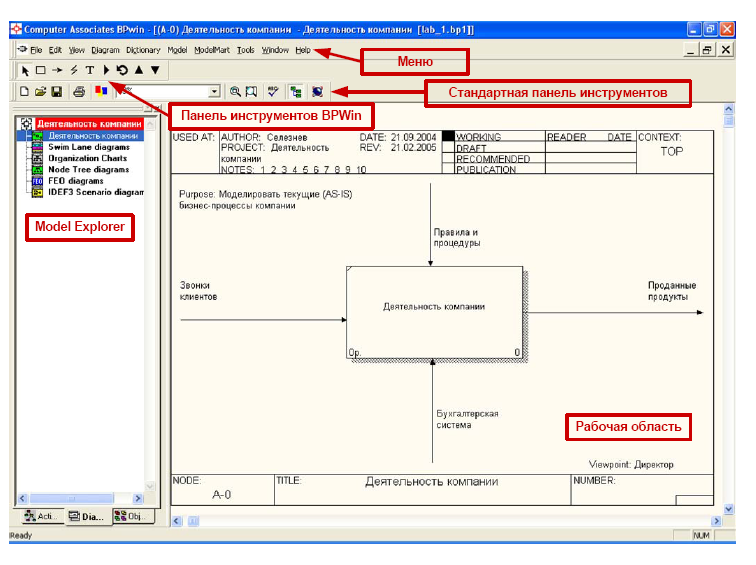Image resolution: width=756 pixels, height=565 pixels.
Task: Click the Zoom to selection icon
Action: pyautogui.click(x=252, y=92)
